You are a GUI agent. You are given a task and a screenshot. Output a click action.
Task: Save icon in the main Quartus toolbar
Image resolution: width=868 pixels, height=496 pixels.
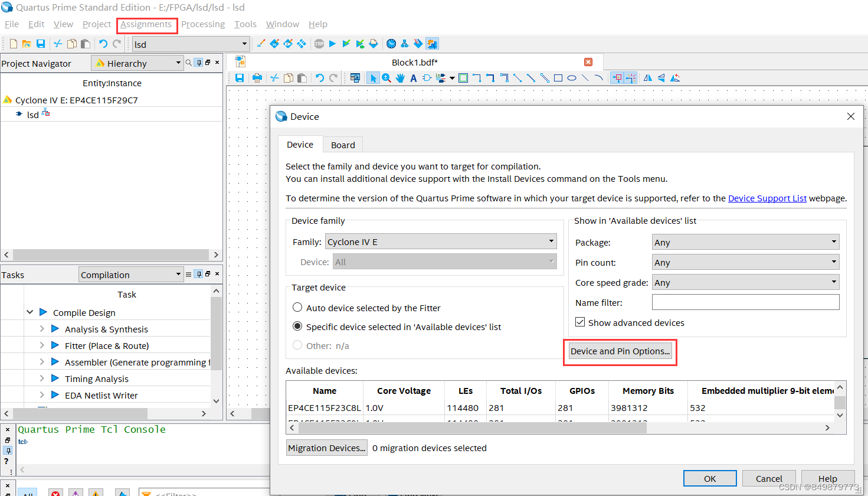[41, 44]
